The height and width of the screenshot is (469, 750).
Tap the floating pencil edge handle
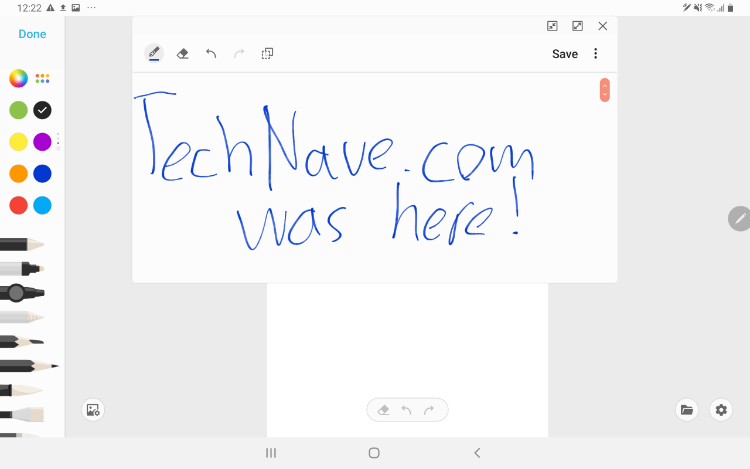pyautogui.click(x=739, y=219)
